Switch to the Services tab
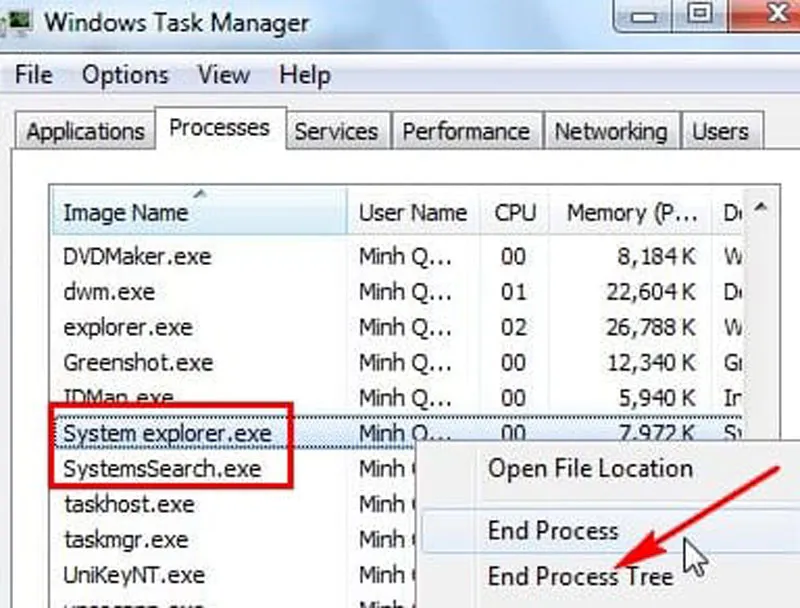The height and width of the screenshot is (608, 800). click(337, 131)
